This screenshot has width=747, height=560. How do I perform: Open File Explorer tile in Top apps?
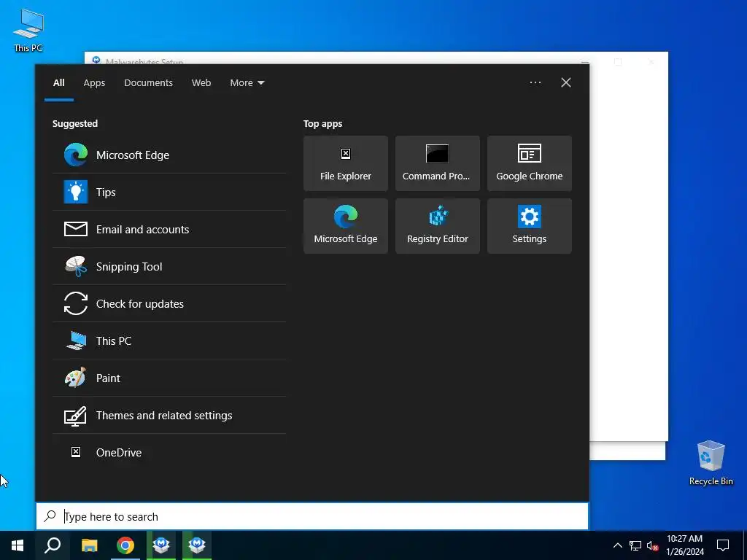[x=345, y=163]
